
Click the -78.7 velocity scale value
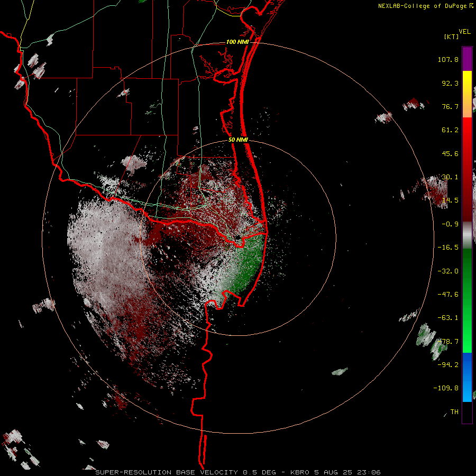tap(448, 342)
